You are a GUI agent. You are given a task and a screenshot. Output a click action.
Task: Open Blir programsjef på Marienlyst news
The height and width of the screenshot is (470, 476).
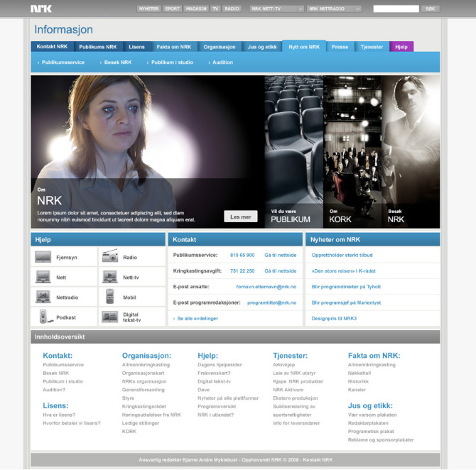pyautogui.click(x=346, y=302)
